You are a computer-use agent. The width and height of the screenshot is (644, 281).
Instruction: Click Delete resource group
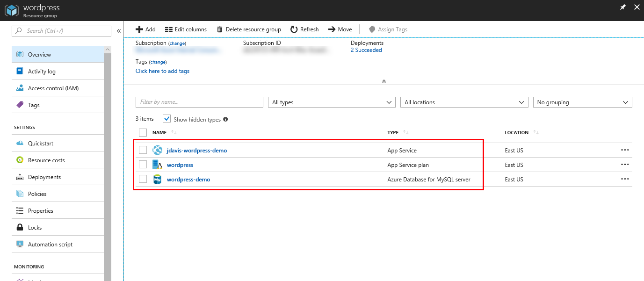[x=249, y=29]
